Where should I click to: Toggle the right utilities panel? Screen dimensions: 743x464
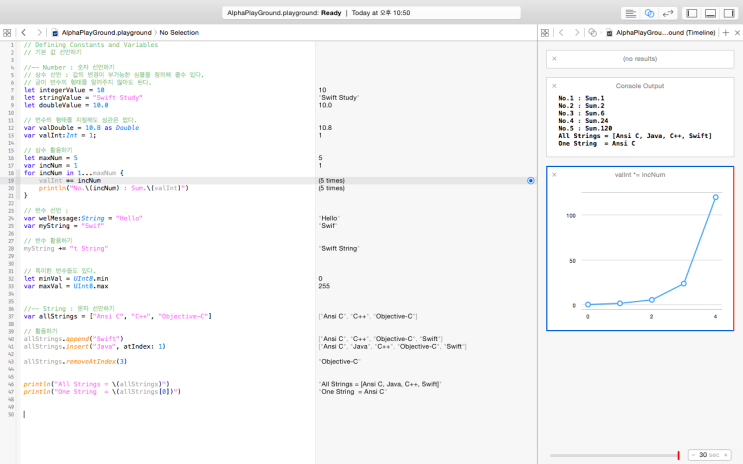(730, 13)
